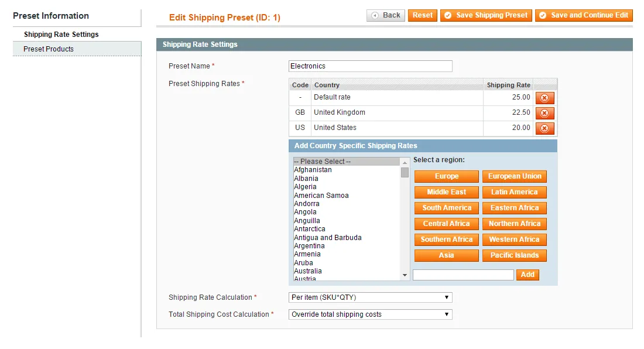644x349 pixels.
Task: Choose the Western Africa region
Action: point(515,239)
